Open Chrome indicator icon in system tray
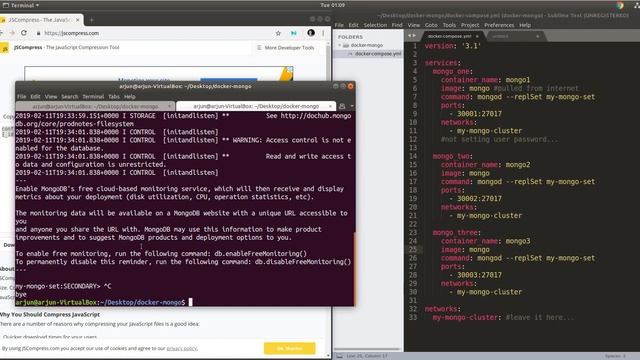This screenshot has height=360, width=640. click(x=620, y=5)
